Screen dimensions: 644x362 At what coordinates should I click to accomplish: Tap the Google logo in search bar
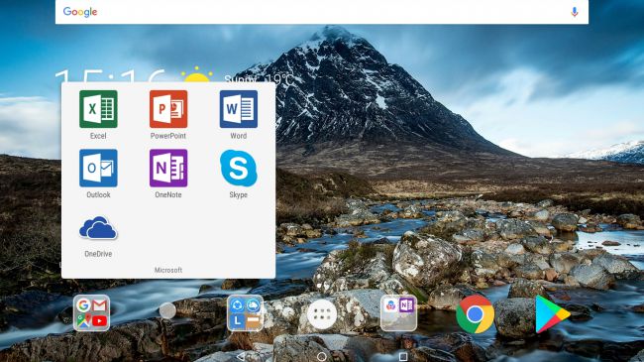pyautogui.click(x=80, y=12)
